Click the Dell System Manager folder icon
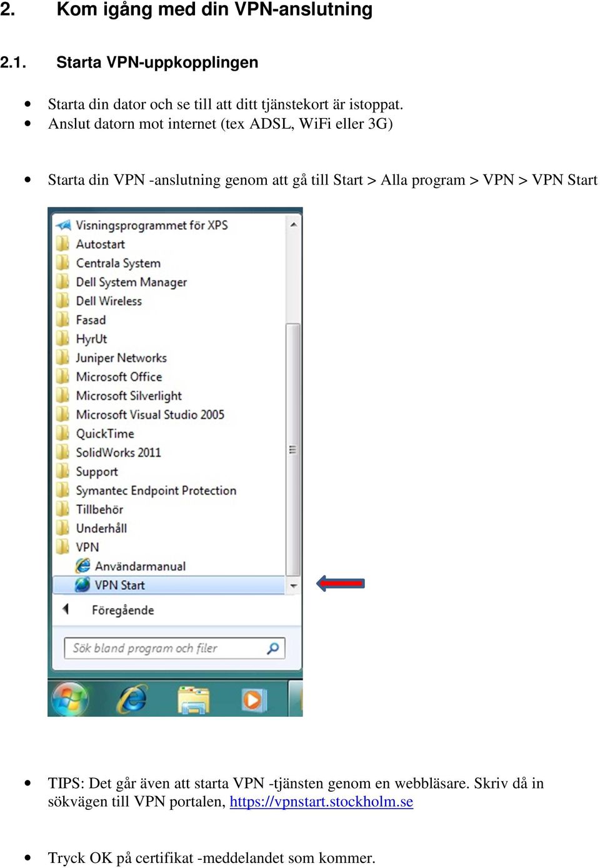The width and height of the screenshot is (600, 868). click(x=62, y=282)
